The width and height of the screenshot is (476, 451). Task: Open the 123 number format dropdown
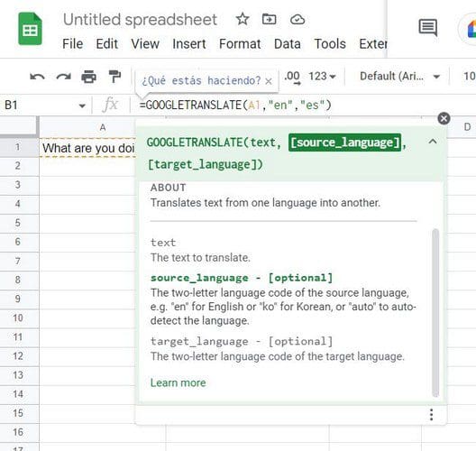322,77
